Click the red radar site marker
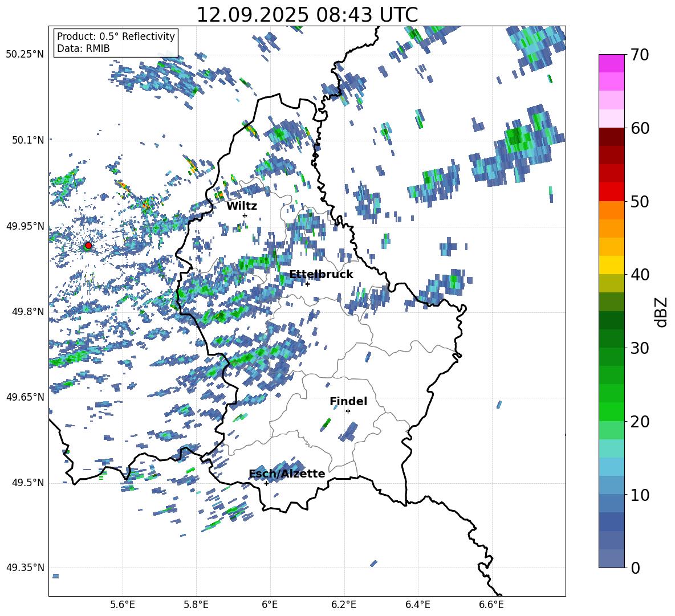Viewport: 675px width, 616px height. coord(88,246)
